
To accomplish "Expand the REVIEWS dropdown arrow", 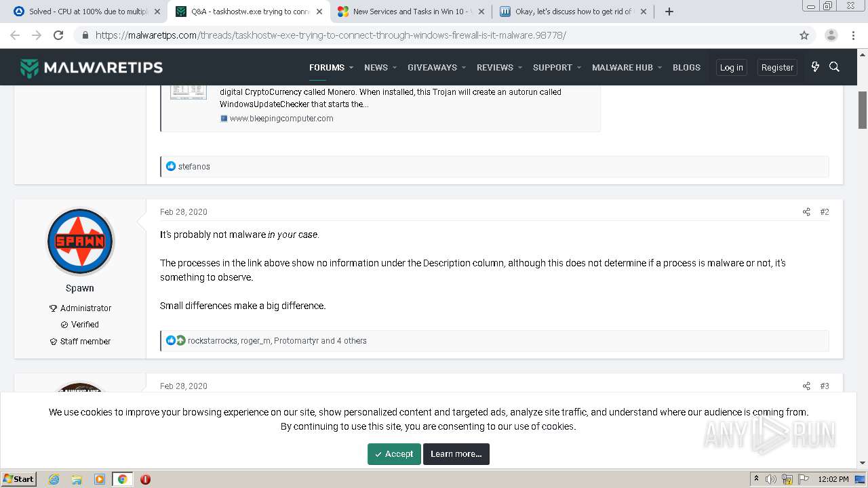I will [x=520, y=68].
